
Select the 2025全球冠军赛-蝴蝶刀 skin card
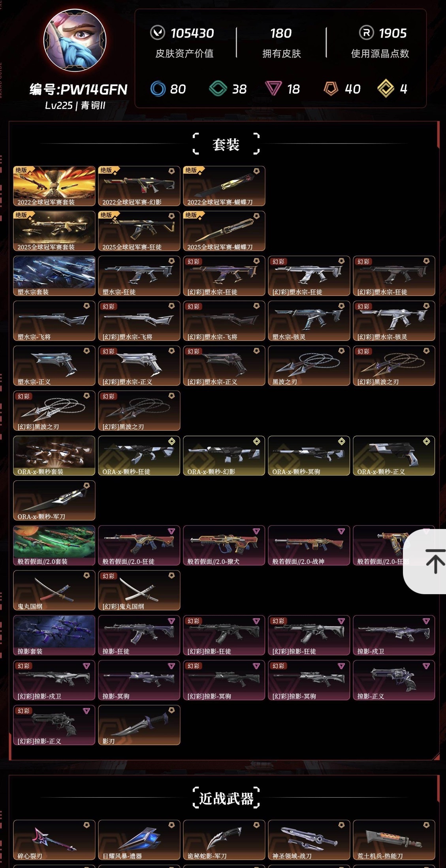[x=224, y=231]
